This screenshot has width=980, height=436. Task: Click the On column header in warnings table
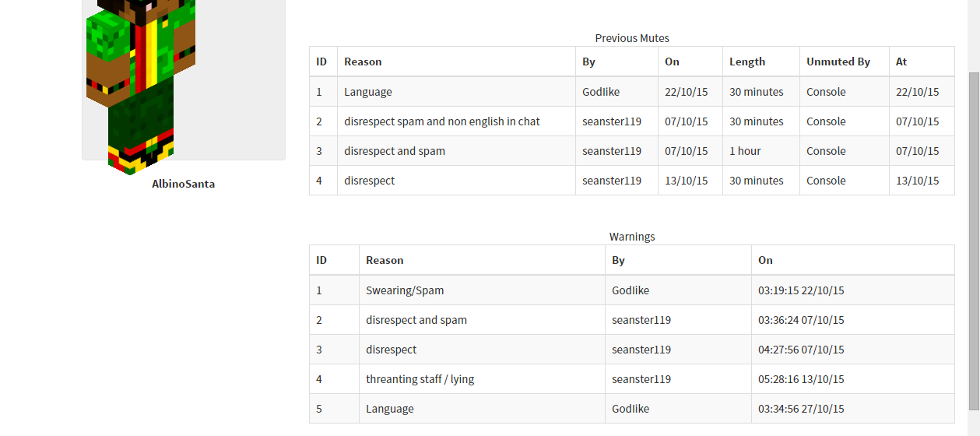click(x=765, y=260)
